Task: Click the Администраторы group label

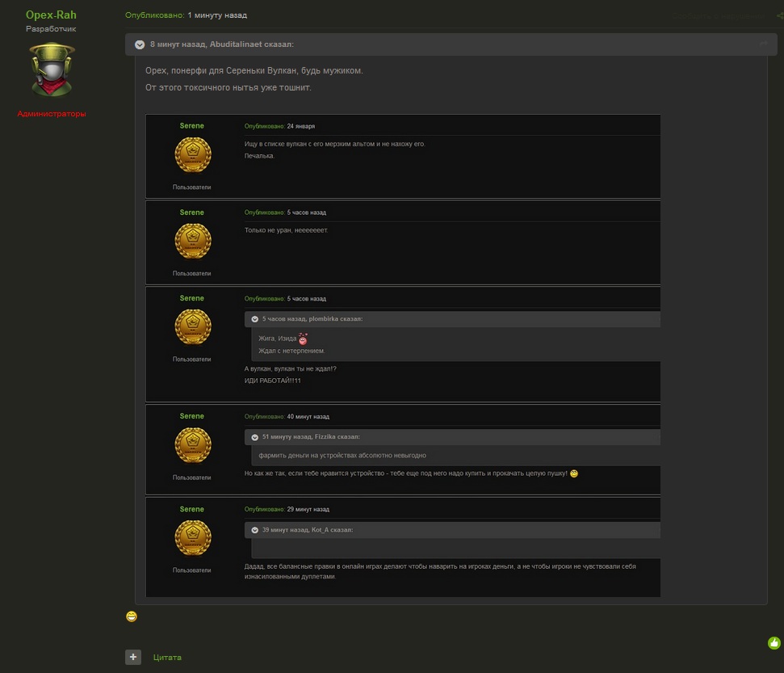Action: click(x=52, y=114)
